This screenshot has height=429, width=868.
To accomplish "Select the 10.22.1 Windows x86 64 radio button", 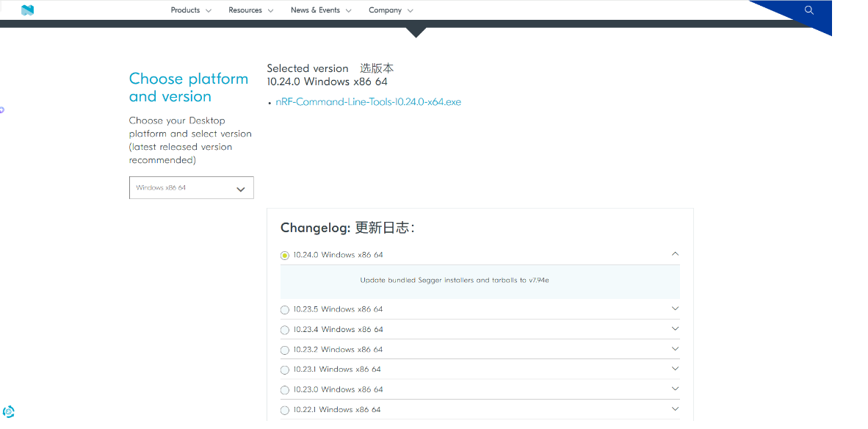I will [x=284, y=410].
